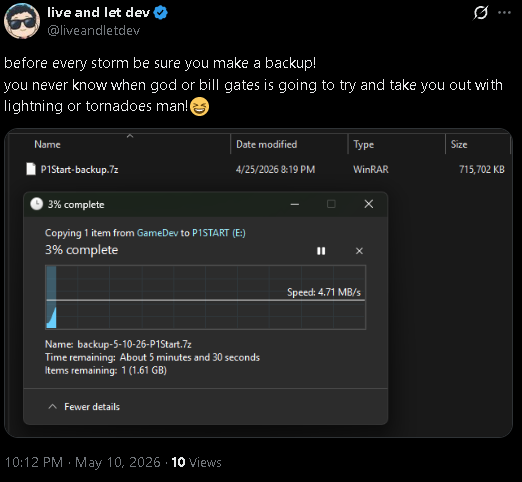The height and width of the screenshot is (482, 522).
Task: Click the 10 Views count
Action: click(x=196, y=463)
